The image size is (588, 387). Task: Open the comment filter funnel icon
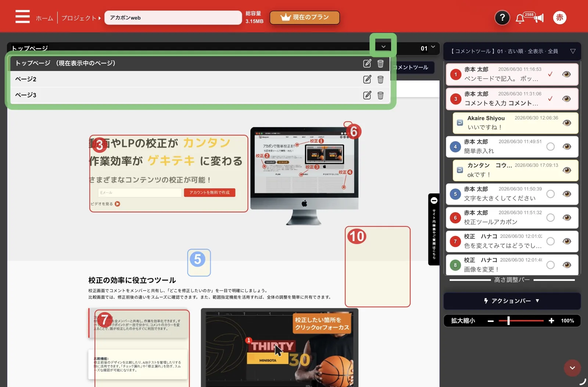pyautogui.click(x=573, y=51)
